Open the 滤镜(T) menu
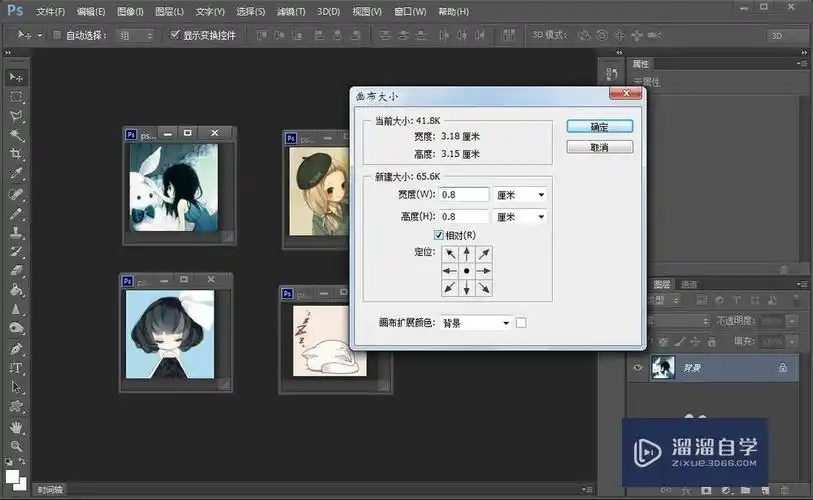The image size is (813, 500). [x=291, y=11]
